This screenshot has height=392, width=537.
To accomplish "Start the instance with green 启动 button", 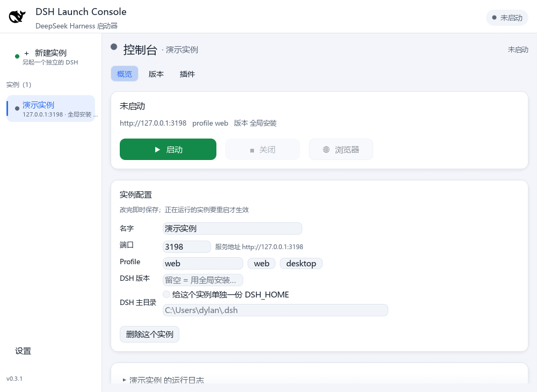I will (x=168, y=149).
